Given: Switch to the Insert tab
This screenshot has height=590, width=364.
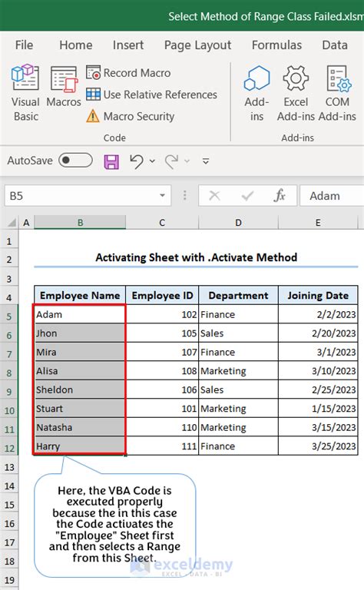Looking at the screenshot, I should point(128,45).
